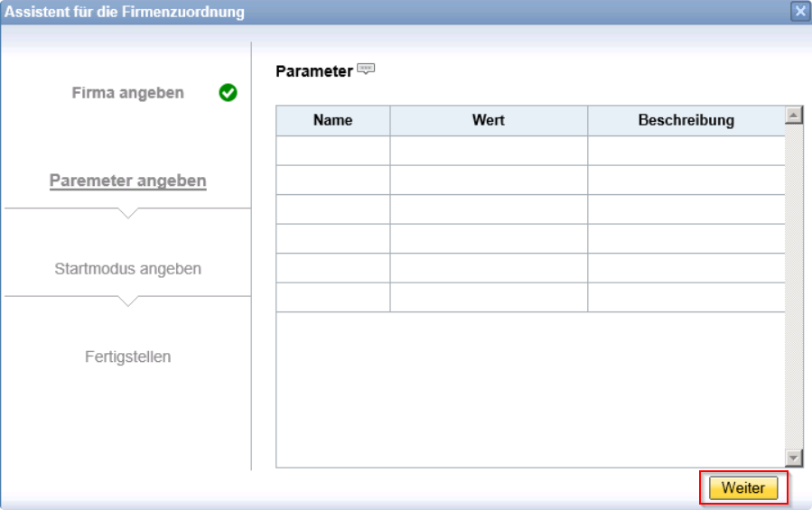This screenshot has width=812, height=510.
Task: Click the Beschreibung column header
Action: click(x=686, y=121)
